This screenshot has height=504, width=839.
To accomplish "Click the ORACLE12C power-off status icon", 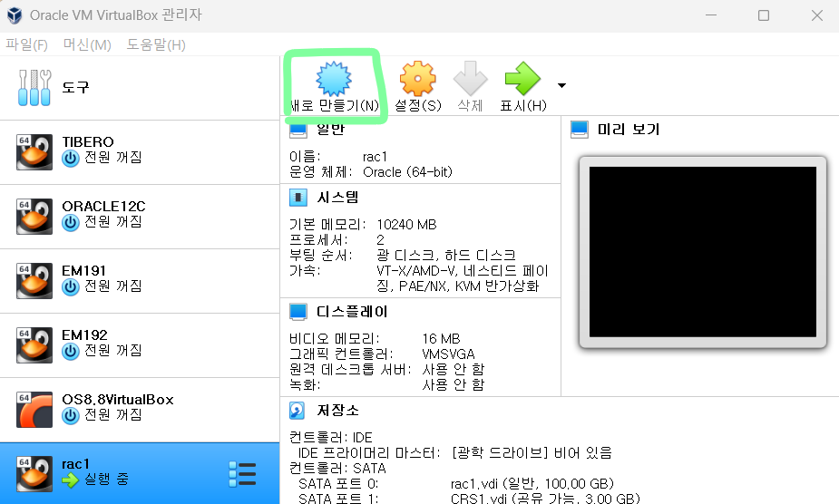I will tap(71, 223).
